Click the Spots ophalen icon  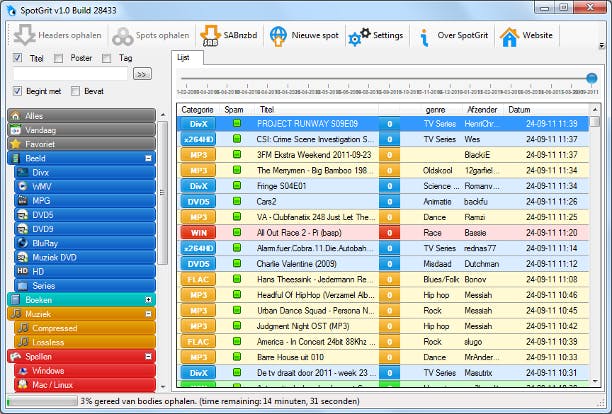click(x=123, y=36)
